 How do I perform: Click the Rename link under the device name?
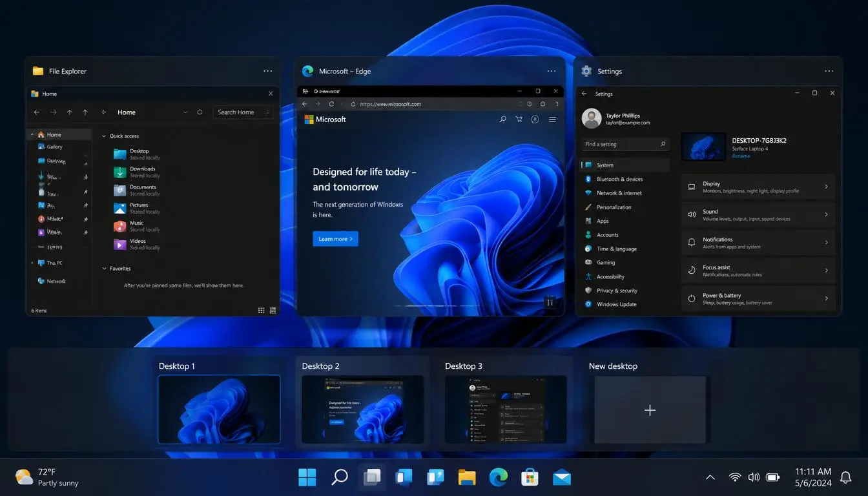point(741,156)
